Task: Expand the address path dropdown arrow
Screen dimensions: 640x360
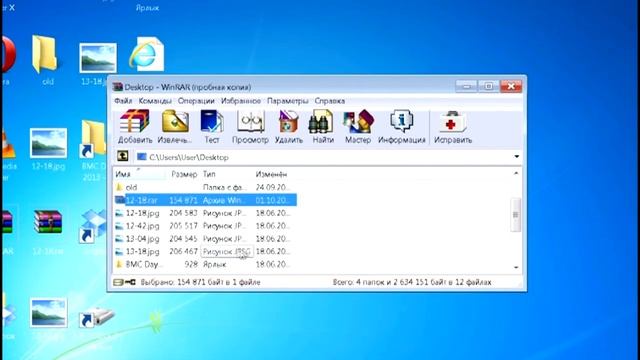Action: 516,157
